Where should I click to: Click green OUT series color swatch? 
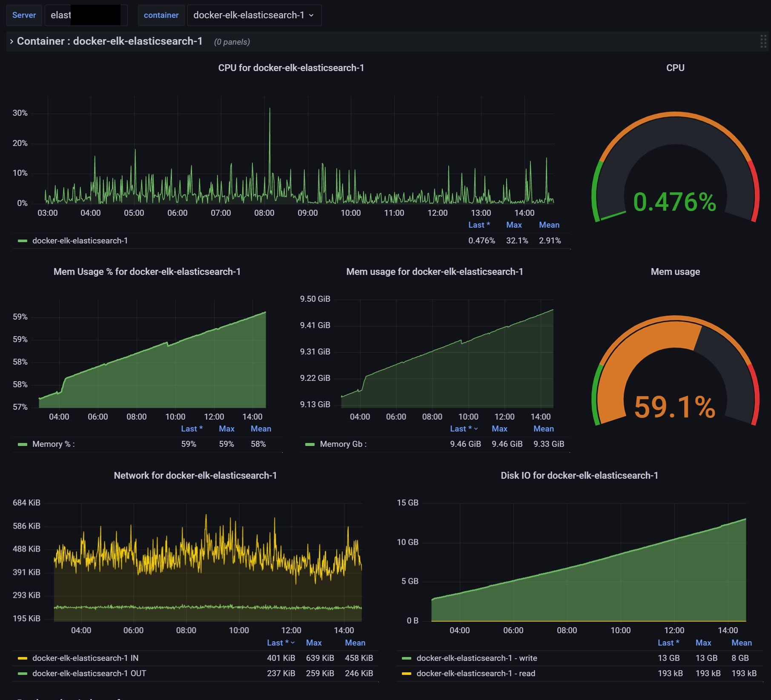(23, 674)
